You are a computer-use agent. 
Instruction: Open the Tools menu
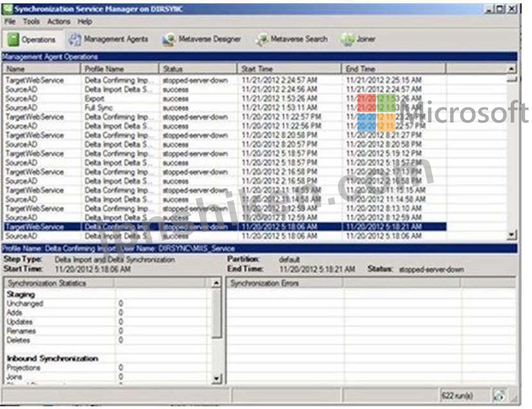point(31,22)
